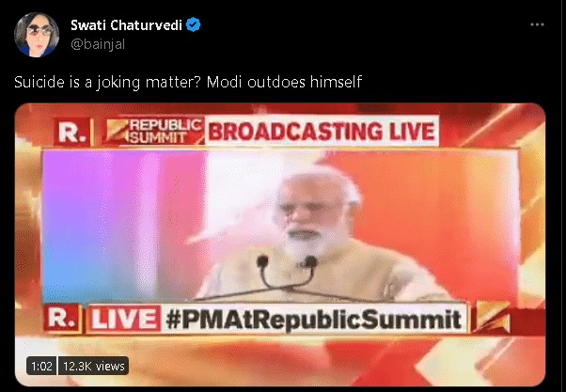The height and width of the screenshot is (392, 566).
Task: Click the red LIVE badge
Action: 124,319
